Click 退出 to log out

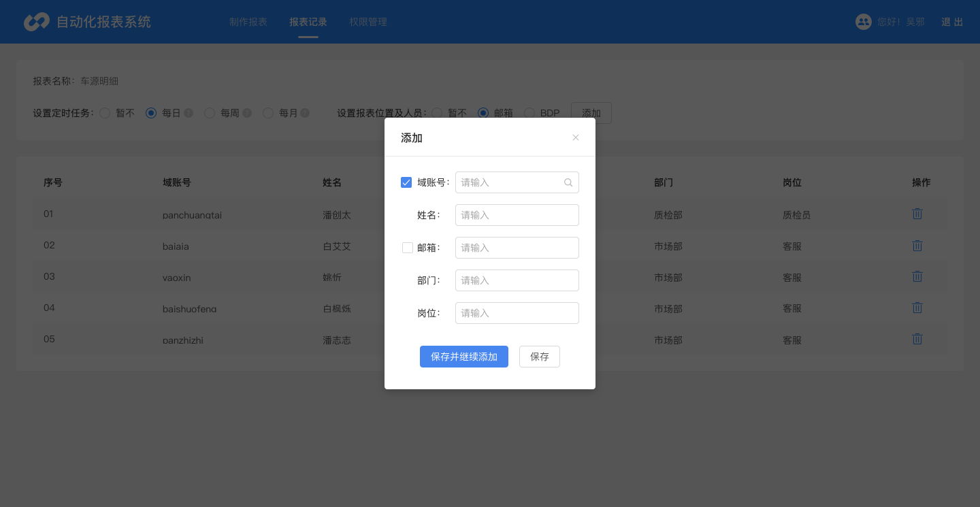pos(952,22)
